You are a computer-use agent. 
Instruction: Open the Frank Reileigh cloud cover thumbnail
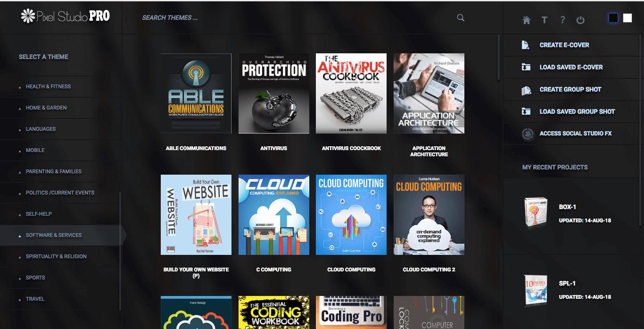196,312
